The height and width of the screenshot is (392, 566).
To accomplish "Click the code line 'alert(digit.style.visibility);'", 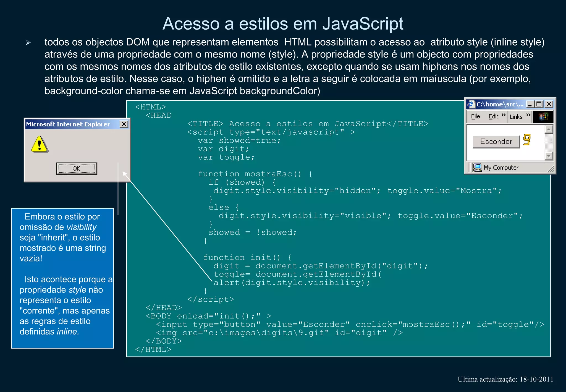I will pos(292,283).
